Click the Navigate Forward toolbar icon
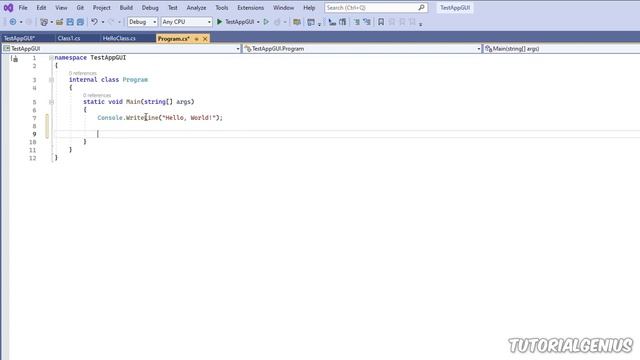The width and height of the screenshot is (640, 360). point(29,22)
